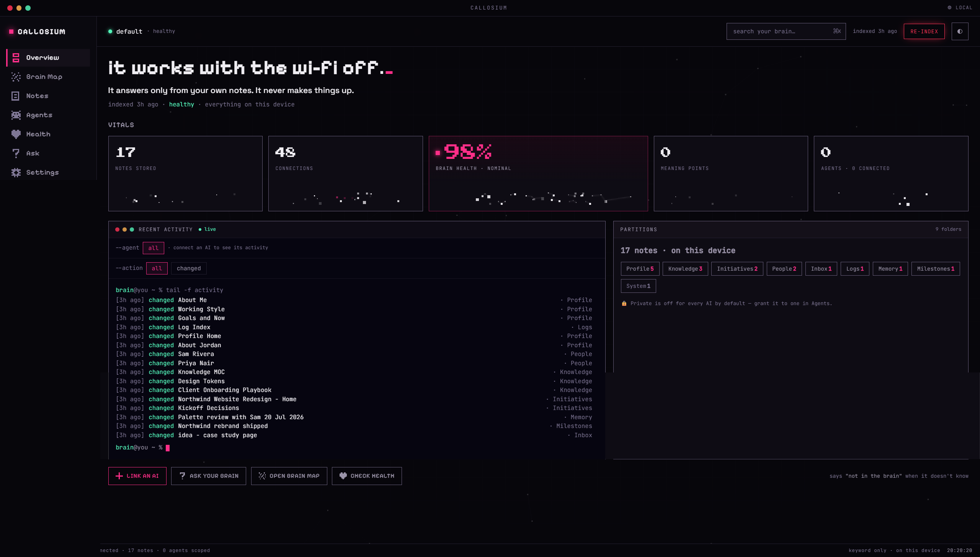Screen dimensions: 980x557
Task: Open the People partition tag
Action: point(784,269)
